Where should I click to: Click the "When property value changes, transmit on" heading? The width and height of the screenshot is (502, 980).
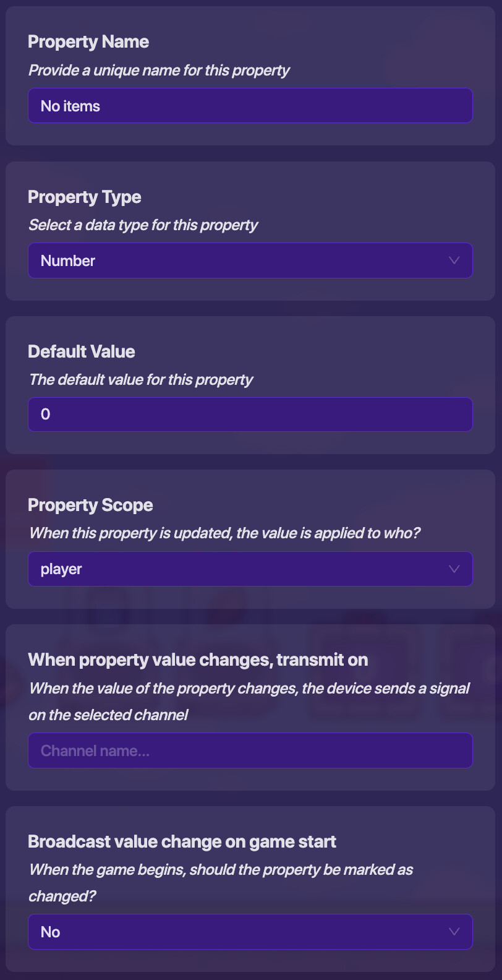coord(198,660)
